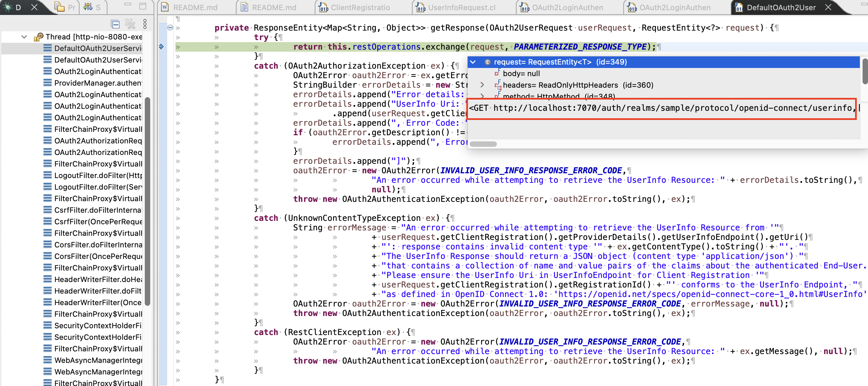Collapse the getResponse method via the minus marker
The height and width of the screenshot is (386, 868).
tap(171, 28)
